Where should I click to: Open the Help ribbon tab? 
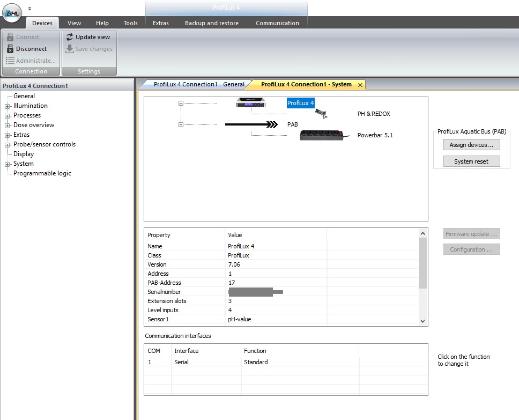point(102,23)
